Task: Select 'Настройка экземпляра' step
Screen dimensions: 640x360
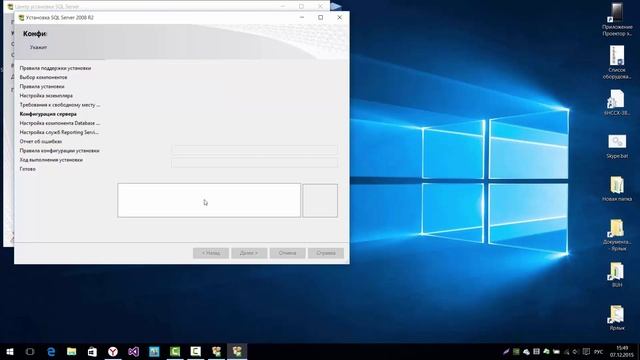Action: click(46, 96)
